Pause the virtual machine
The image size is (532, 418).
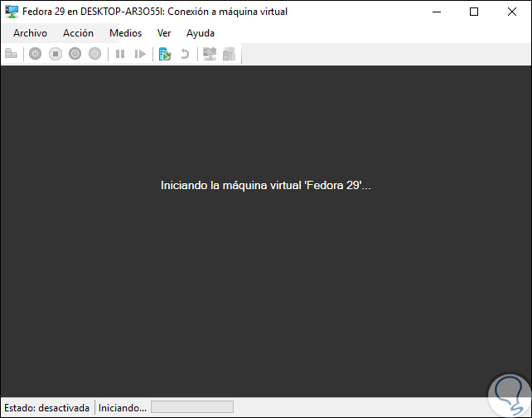coord(120,54)
